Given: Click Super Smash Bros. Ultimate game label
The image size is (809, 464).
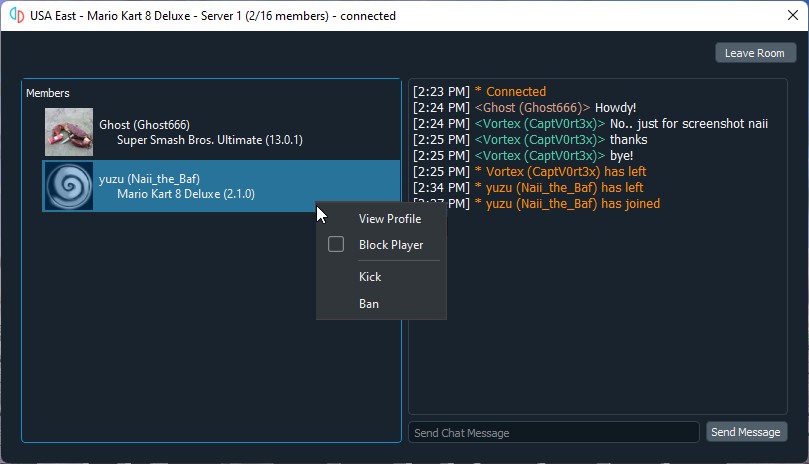Looking at the screenshot, I should (209, 140).
